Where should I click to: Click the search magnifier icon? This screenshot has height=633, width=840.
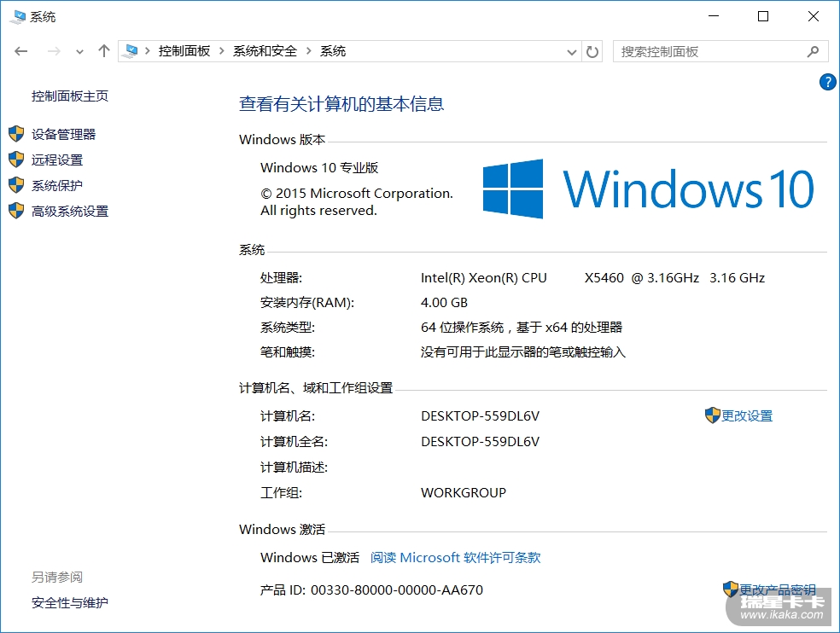[814, 52]
